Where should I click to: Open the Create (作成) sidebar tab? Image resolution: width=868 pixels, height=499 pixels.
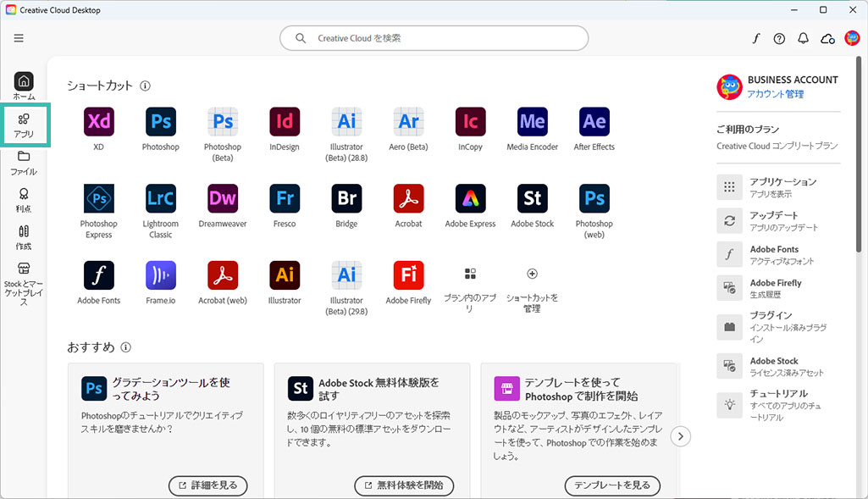[x=24, y=237]
